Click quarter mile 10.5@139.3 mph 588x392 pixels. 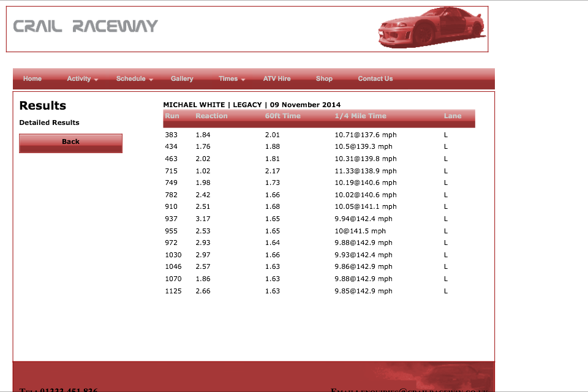tap(363, 146)
